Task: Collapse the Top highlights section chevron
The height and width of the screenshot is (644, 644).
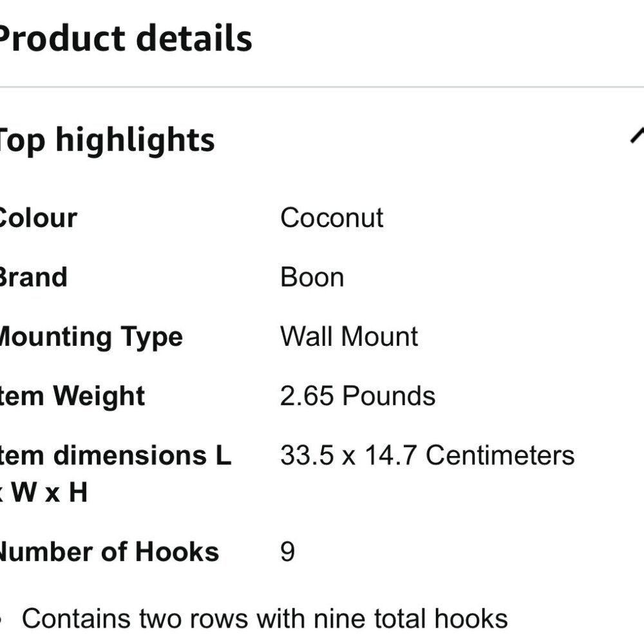Action: tap(636, 137)
